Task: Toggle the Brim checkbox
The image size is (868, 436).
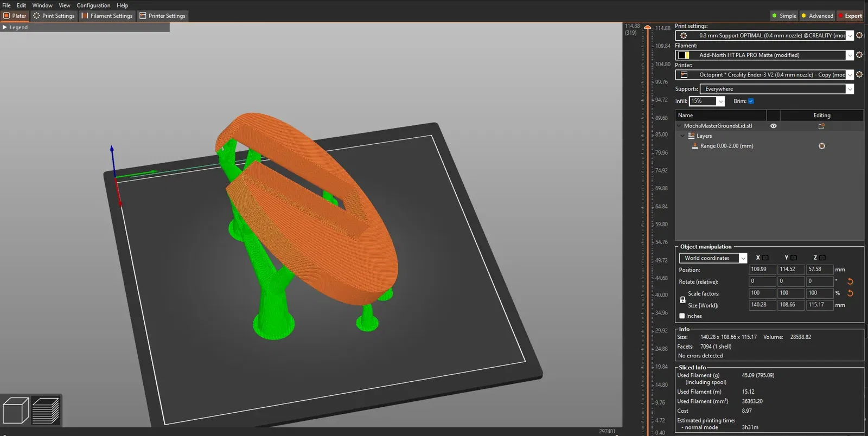Action: (x=751, y=101)
